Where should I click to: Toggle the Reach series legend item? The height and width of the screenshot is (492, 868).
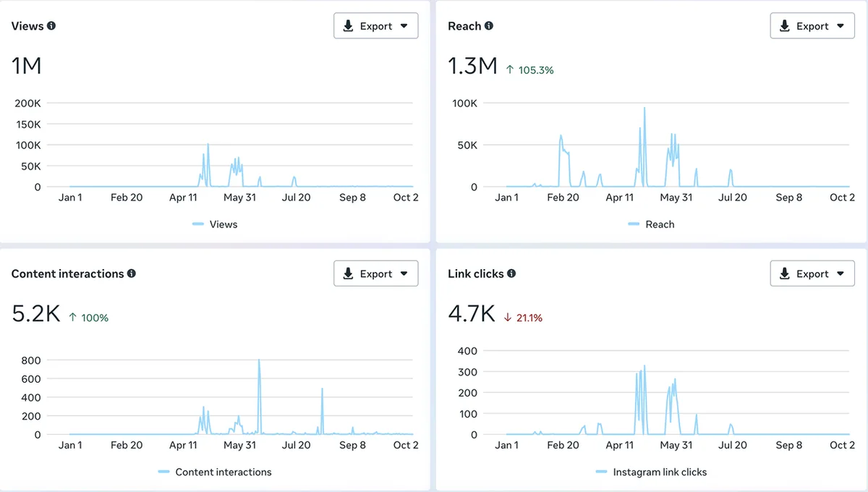tap(651, 224)
